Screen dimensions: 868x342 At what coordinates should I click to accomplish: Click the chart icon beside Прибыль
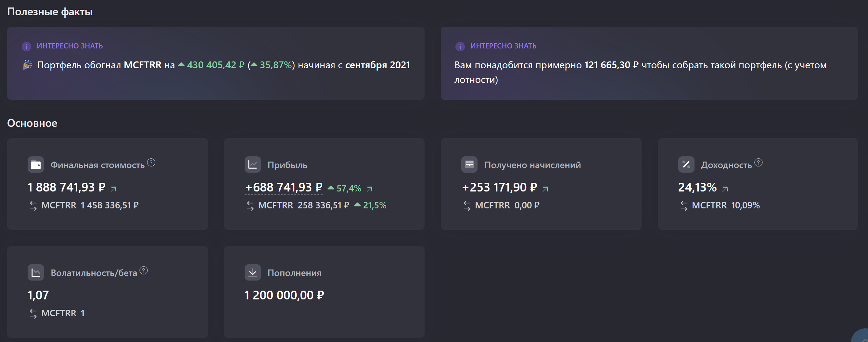252,164
